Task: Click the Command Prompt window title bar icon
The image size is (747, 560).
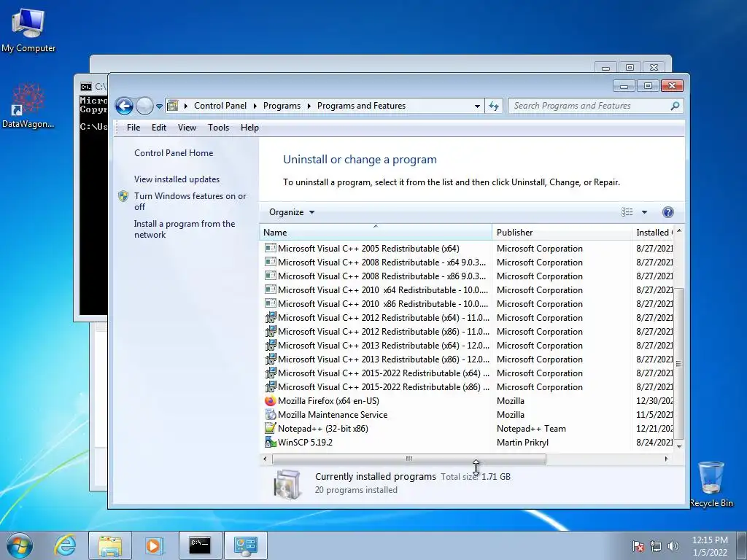Action: pyautogui.click(x=86, y=87)
